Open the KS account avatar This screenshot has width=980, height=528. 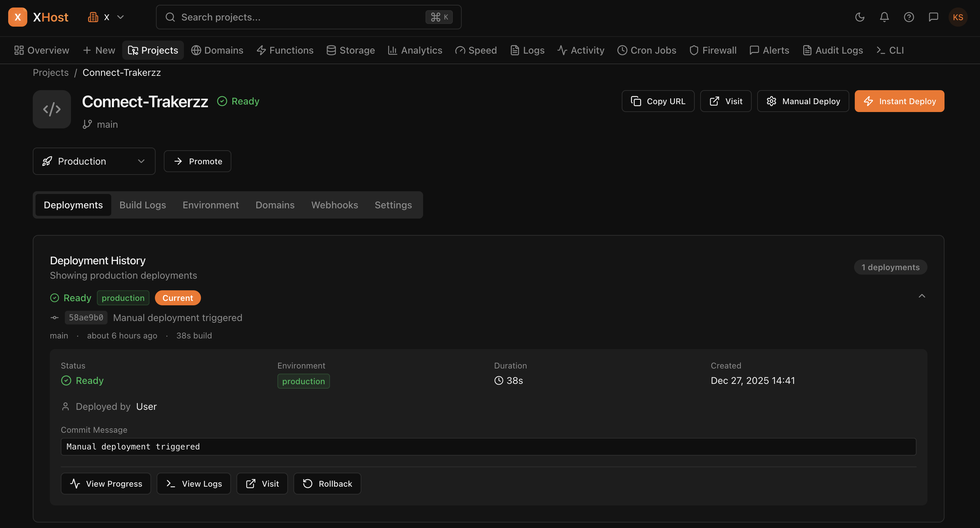[x=958, y=17]
